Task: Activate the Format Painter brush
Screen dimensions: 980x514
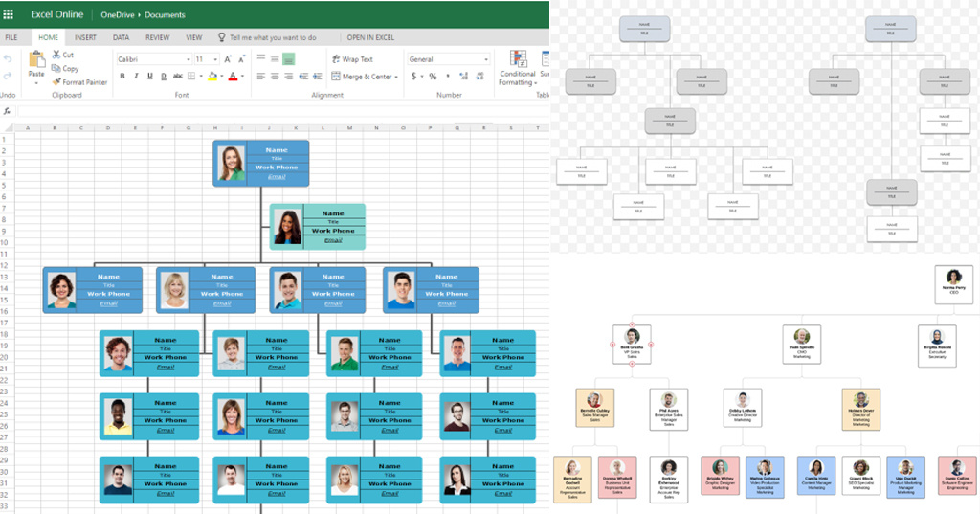Action: (x=56, y=82)
